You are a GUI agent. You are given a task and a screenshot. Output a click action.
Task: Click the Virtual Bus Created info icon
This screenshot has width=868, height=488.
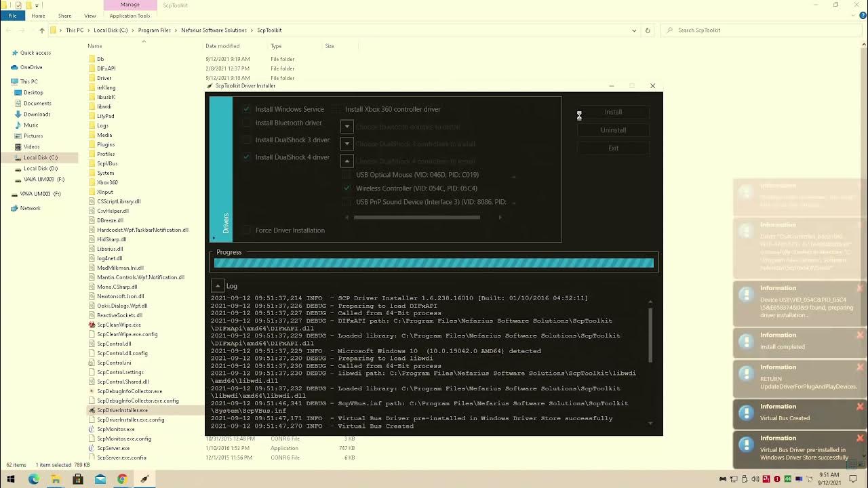click(746, 413)
